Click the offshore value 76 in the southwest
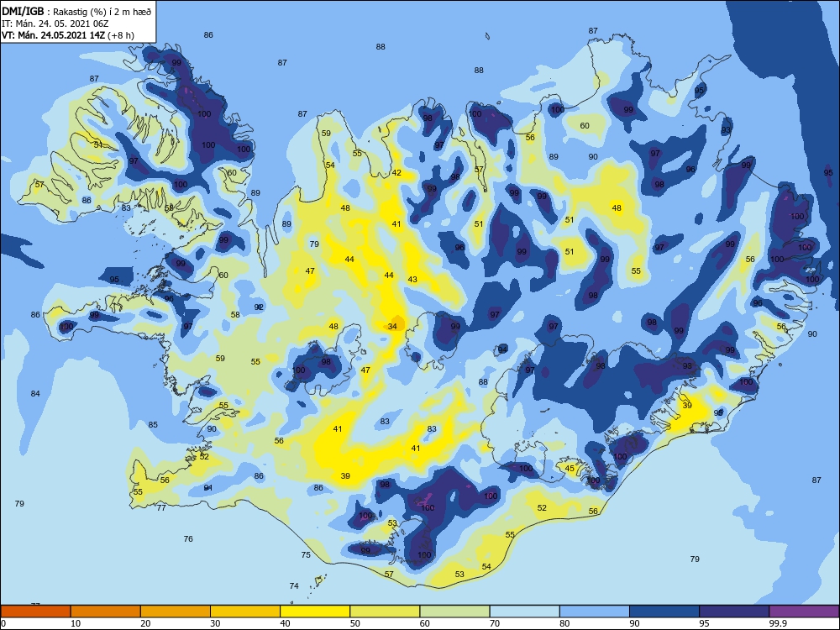The height and width of the screenshot is (630, 840). coord(188,538)
